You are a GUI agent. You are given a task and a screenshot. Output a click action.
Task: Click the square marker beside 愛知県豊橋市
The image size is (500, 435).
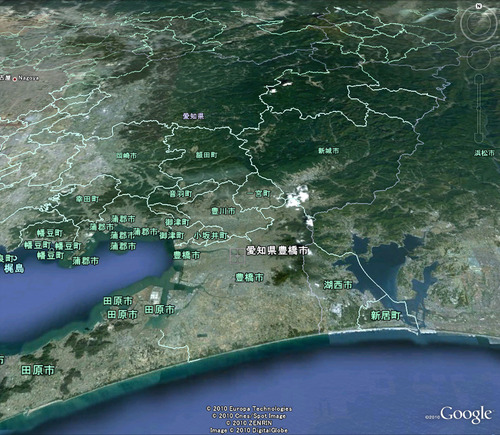click(237, 256)
